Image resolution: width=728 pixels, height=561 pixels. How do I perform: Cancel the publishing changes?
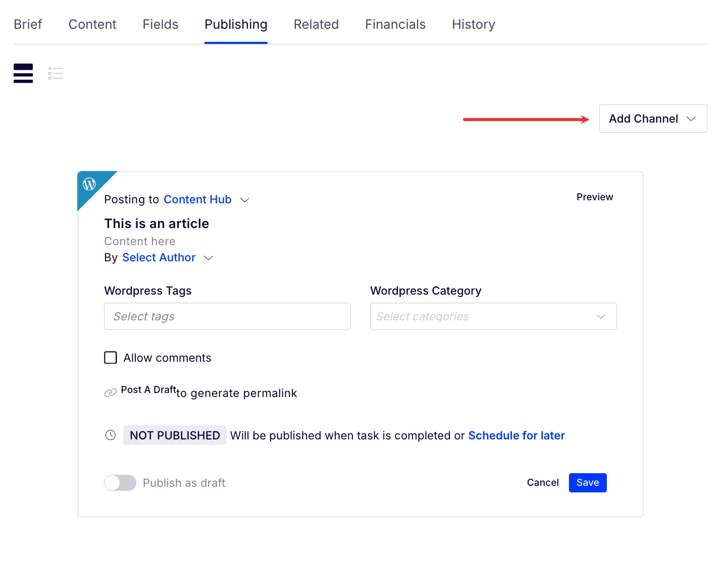pos(543,483)
